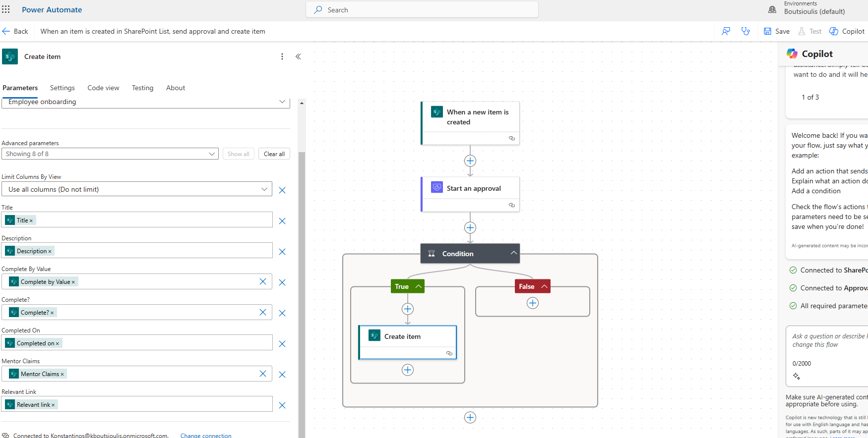This screenshot has width=868, height=438.
Task: Delete the Description dynamic content token
Action: click(x=50, y=251)
